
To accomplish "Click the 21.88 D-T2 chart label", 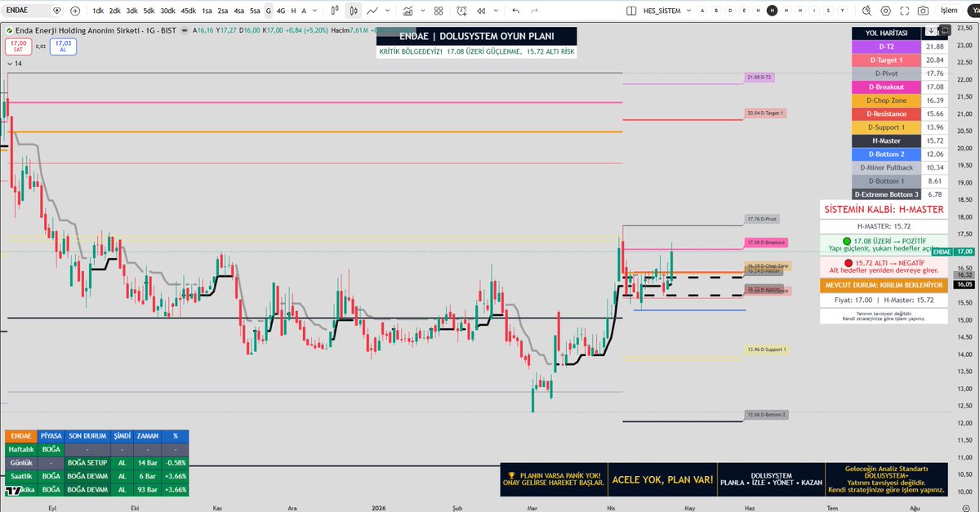I will [x=761, y=78].
